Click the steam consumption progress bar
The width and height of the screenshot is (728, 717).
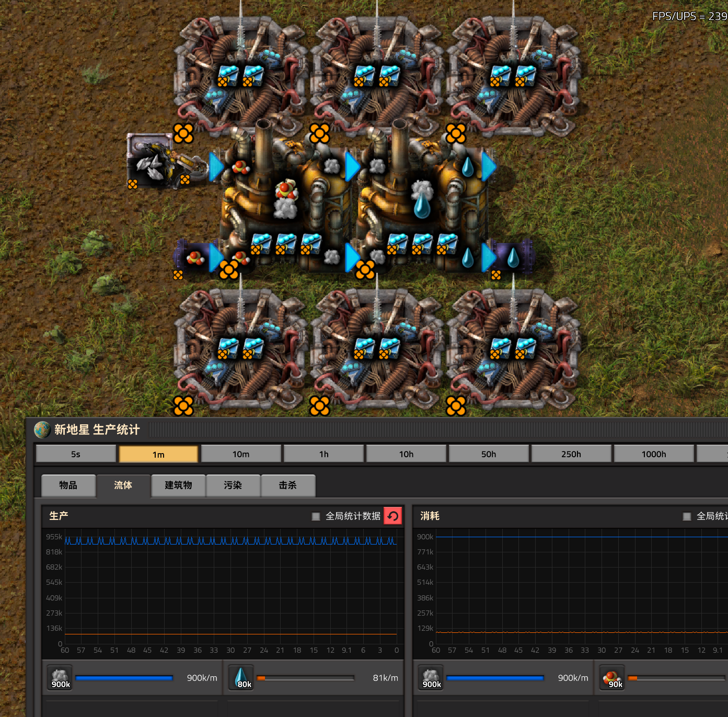(495, 678)
